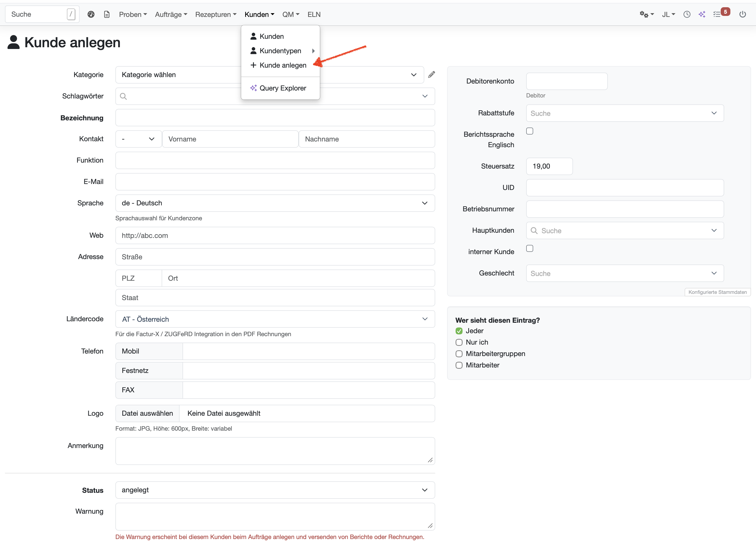Click the sparkle AI icon in navbar
Image resolution: width=756 pixels, height=544 pixels.
point(702,14)
